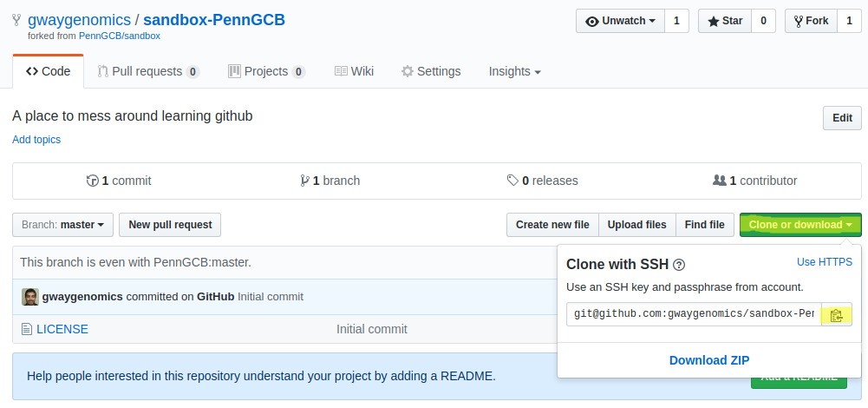View the 1 commit history

(119, 181)
